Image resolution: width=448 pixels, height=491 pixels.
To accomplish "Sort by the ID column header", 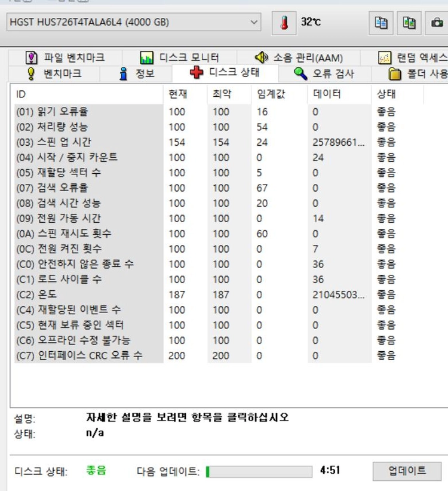I will click(88, 94).
